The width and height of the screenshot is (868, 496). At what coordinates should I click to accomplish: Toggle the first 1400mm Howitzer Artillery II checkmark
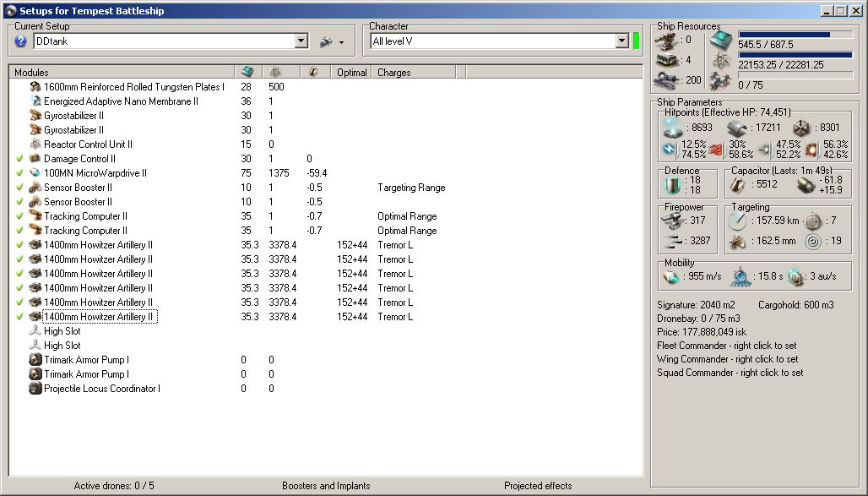20,245
